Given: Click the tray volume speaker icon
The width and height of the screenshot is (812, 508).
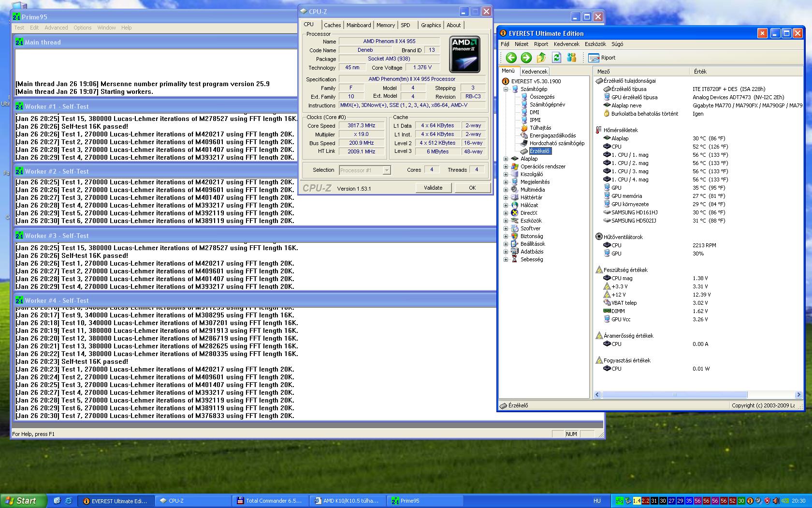Looking at the screenshot, I should pos(776,501).
